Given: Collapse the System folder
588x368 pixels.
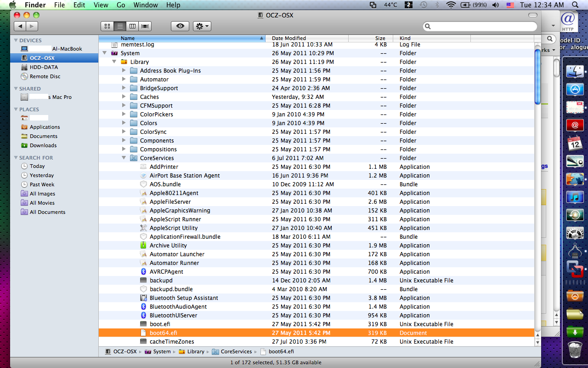Looking at the screenshot, I should click(x=105, y=53).
